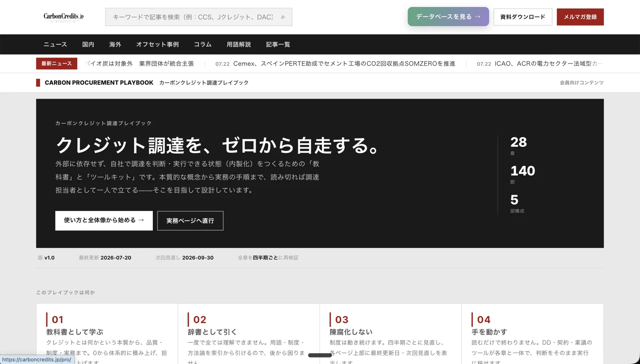Click the search magnifier icon
The height and width of the screenshot is (364, 640).
pyautogui.click(x=283, y=17)
